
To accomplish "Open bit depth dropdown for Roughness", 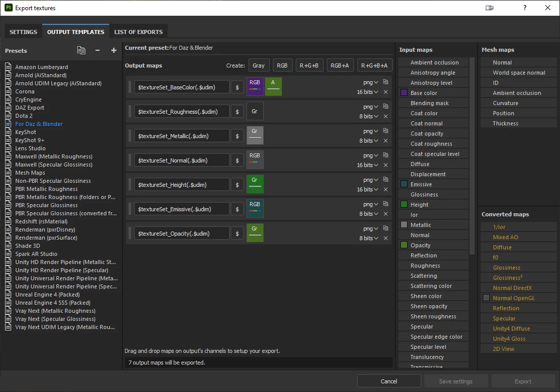I will pos(368,116).
